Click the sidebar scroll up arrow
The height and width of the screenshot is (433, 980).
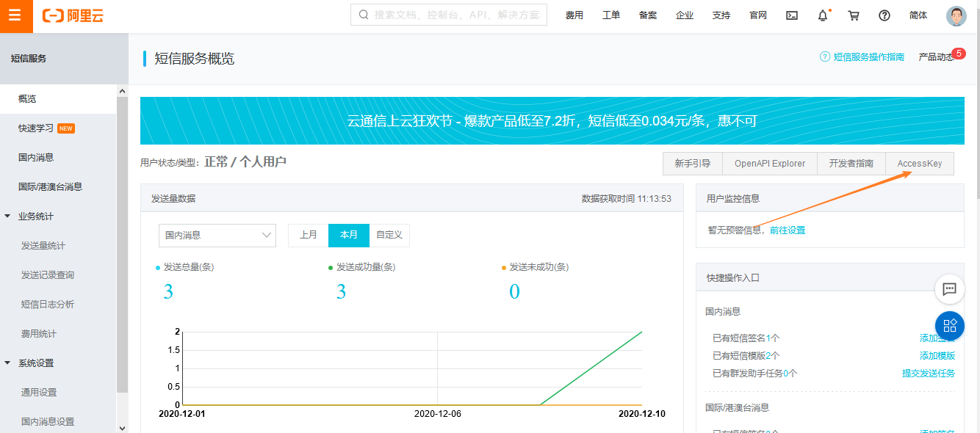[122, 91]
